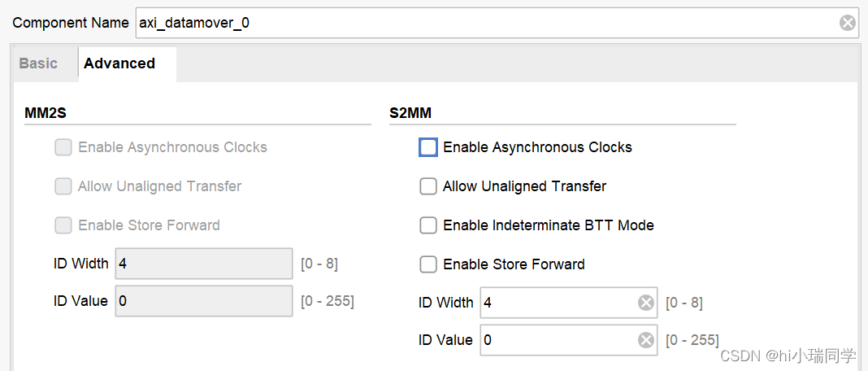
Task: Click the MM2S ID Width field
Action: click(x=203, y=264)
